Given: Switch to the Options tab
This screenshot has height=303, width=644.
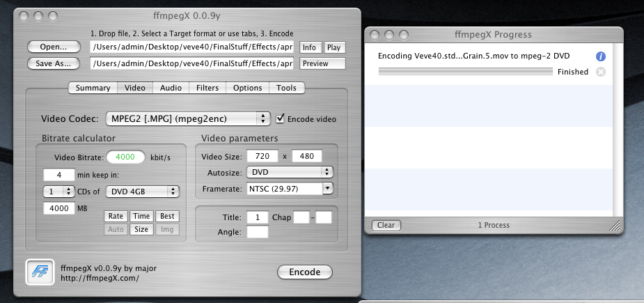Looking at the screenshot, I should tap(248, 88).
